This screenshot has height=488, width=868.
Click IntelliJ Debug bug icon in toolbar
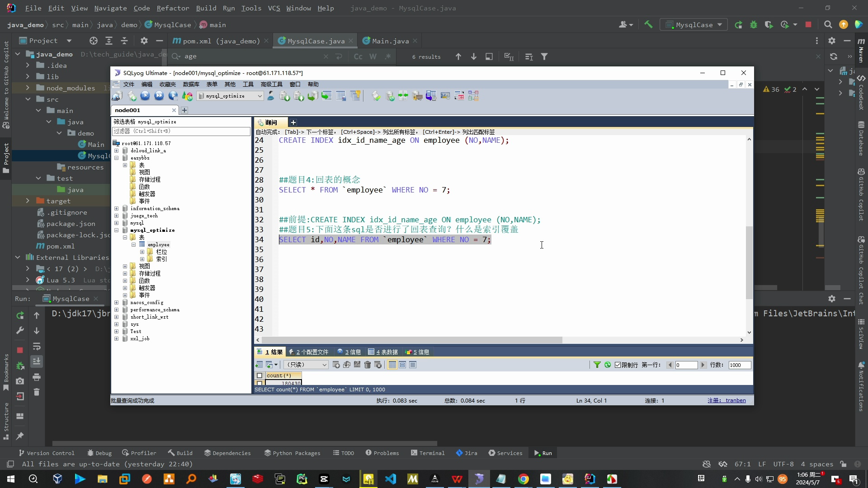coord(753,25)
